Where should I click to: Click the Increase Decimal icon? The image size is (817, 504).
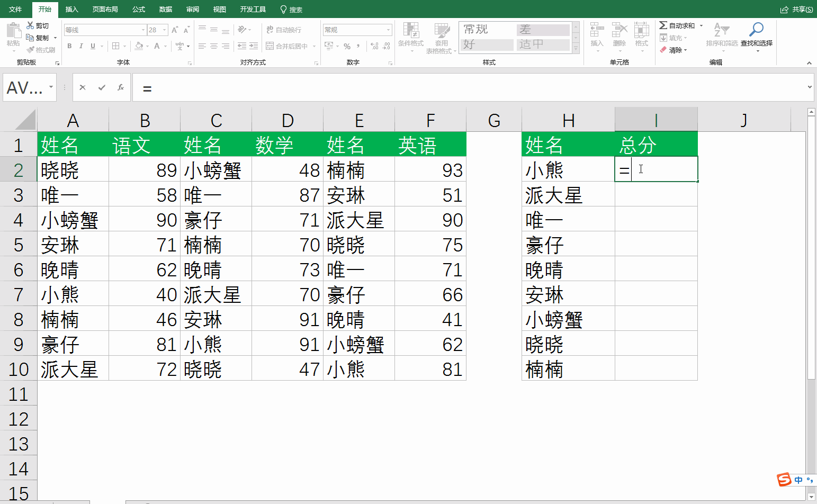tap(374, 46)
